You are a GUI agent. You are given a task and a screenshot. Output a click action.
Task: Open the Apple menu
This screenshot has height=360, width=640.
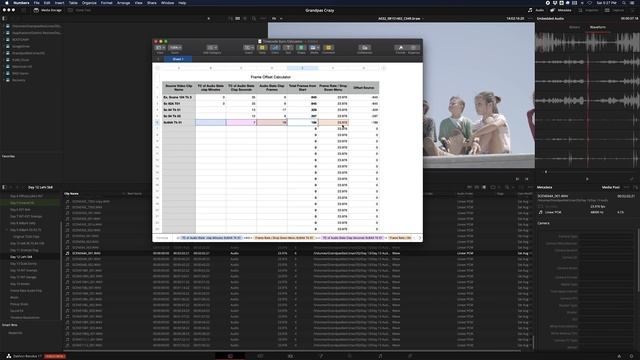click(x=6, y=3)
